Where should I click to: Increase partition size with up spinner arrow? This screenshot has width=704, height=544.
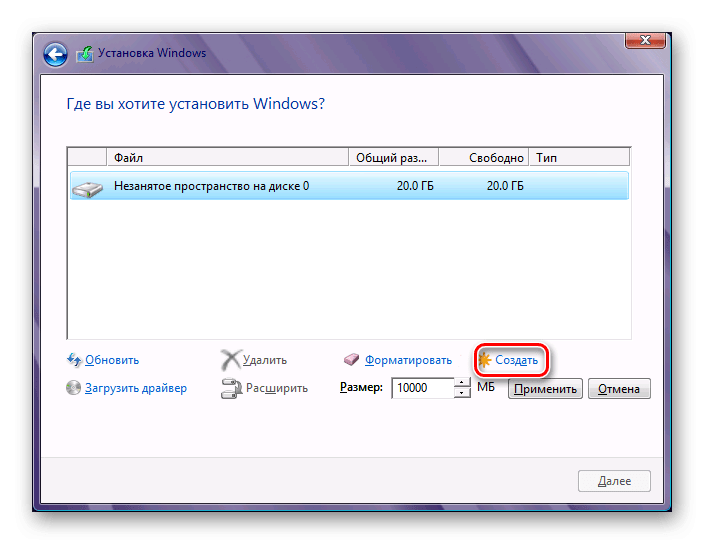[462, 383]
